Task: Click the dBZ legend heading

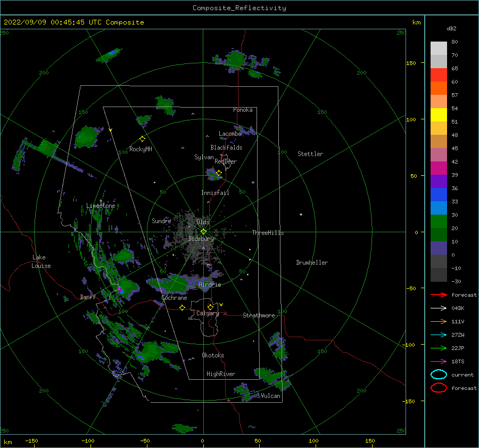Action: point(451,28)
